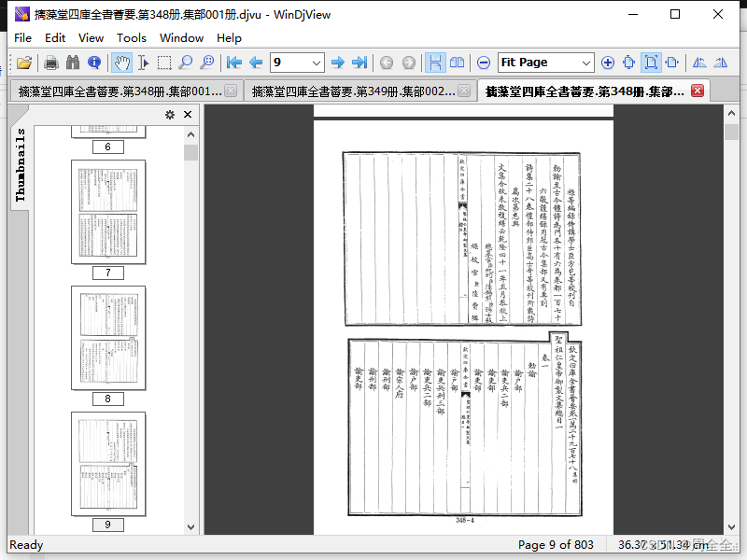Screen dimensions: 747x560
Task: Click the Forward navigation history icon
Action: (409, 63)
